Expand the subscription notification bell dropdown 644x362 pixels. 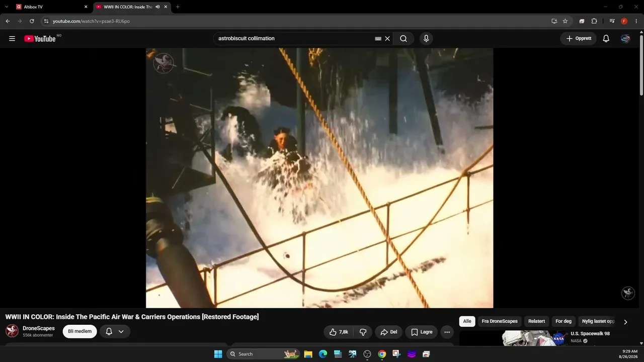tap(115, 331)
